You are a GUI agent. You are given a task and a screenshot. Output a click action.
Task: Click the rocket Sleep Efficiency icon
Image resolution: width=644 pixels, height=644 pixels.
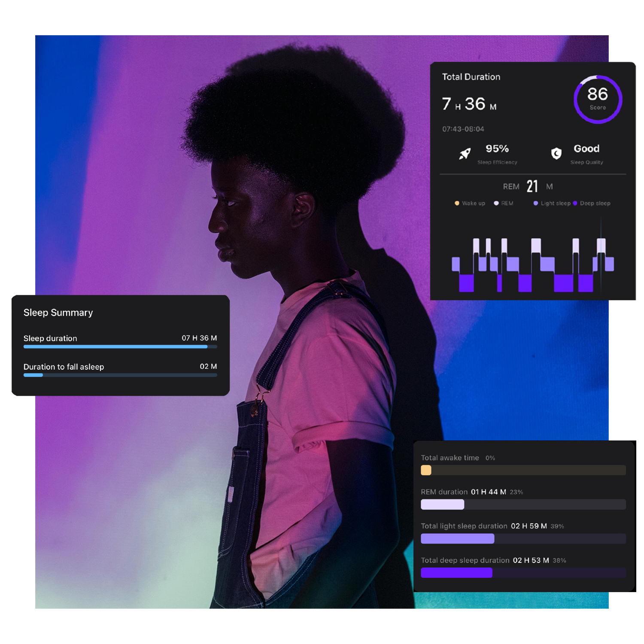465,153
